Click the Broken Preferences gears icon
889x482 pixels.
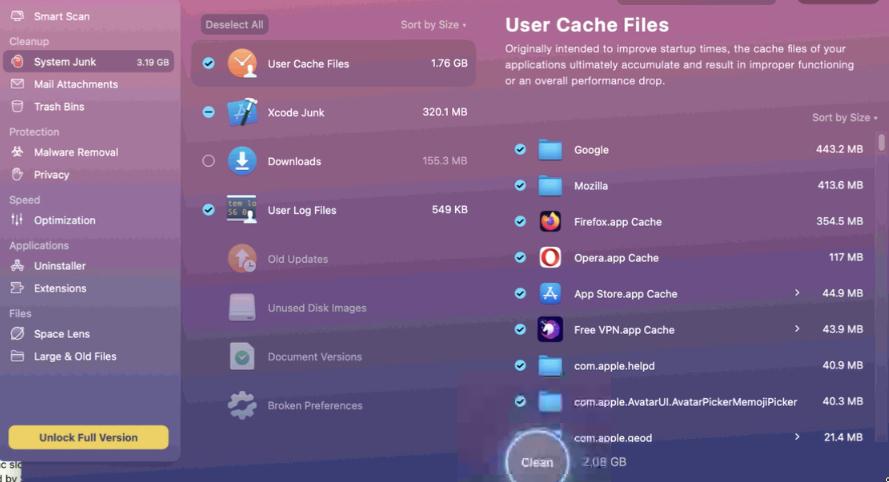click(x=242, y=405)
